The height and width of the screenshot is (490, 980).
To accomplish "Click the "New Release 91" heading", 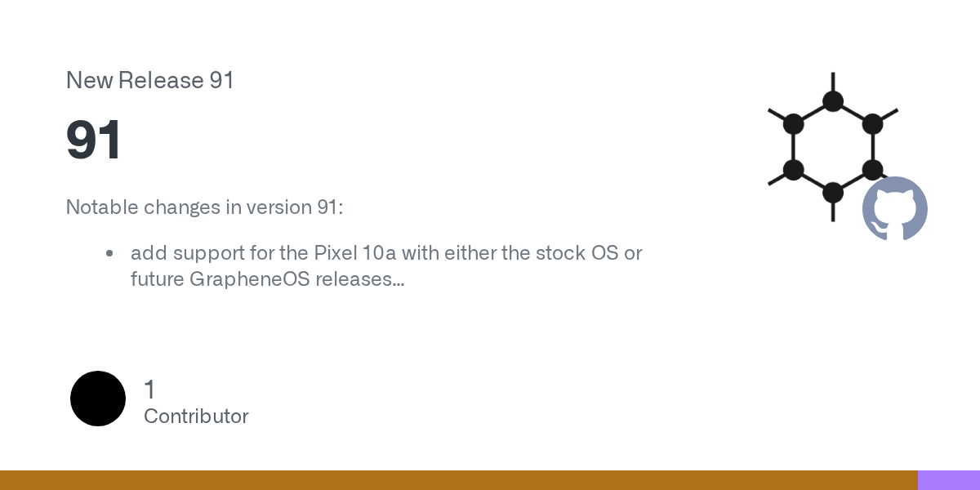I will tap(149, 80).
